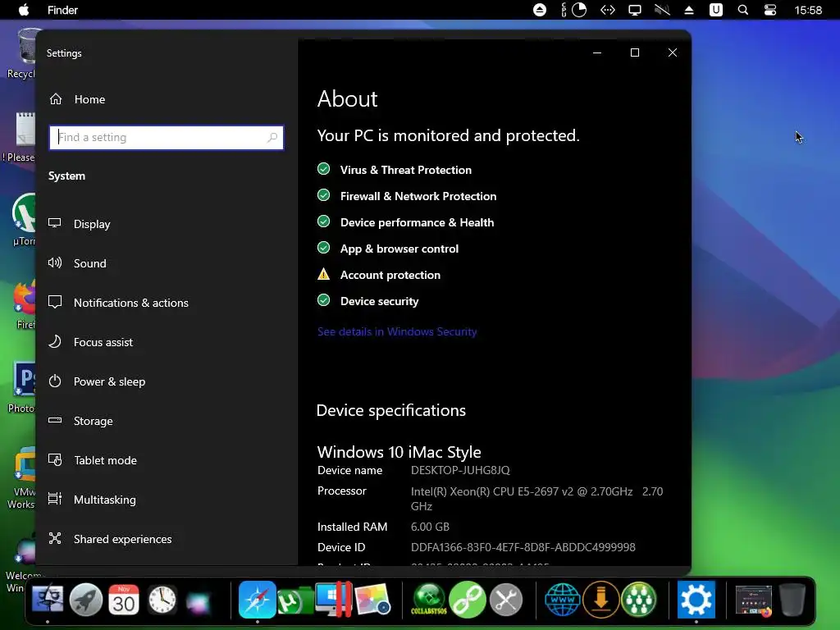Click the search magnifier in the setting field
The image size is (840, 630).
point(272,138)
